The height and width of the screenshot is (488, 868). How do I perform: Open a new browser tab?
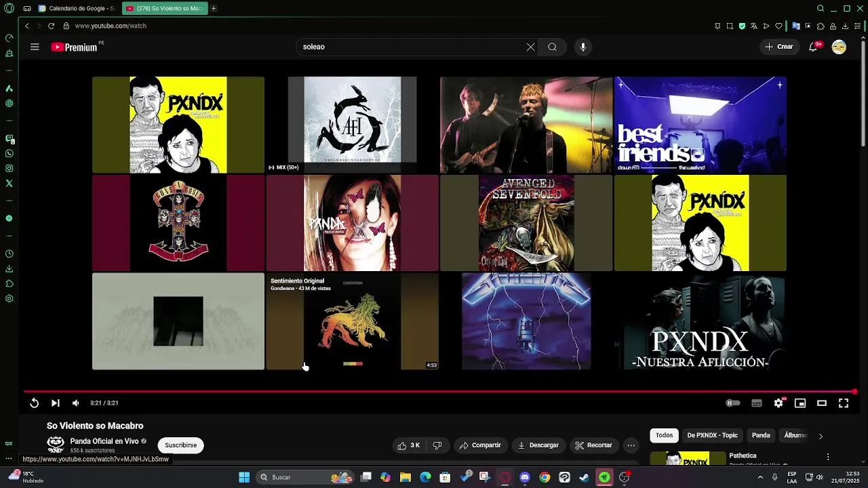pyautogui.click(x=214, y=8)
